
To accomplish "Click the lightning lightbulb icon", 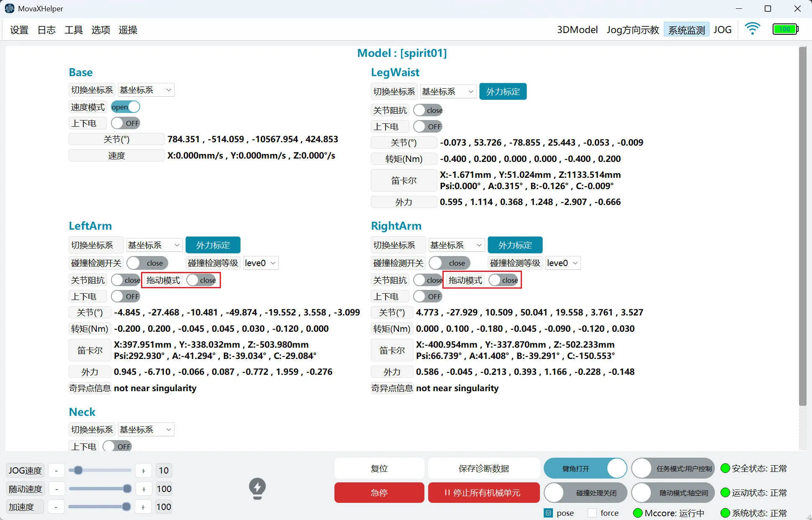I will (x=257, y=488).
